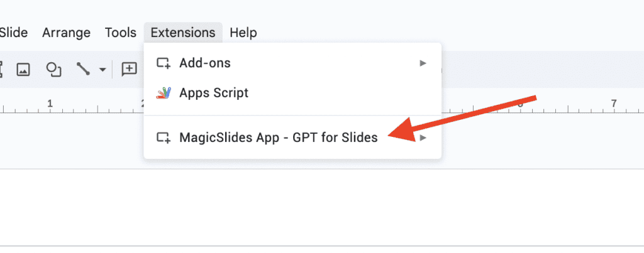Screen dimensions: 644x253
Task: Select the Line tool icon
Action: pyautogui.click(x=83, y=69)
